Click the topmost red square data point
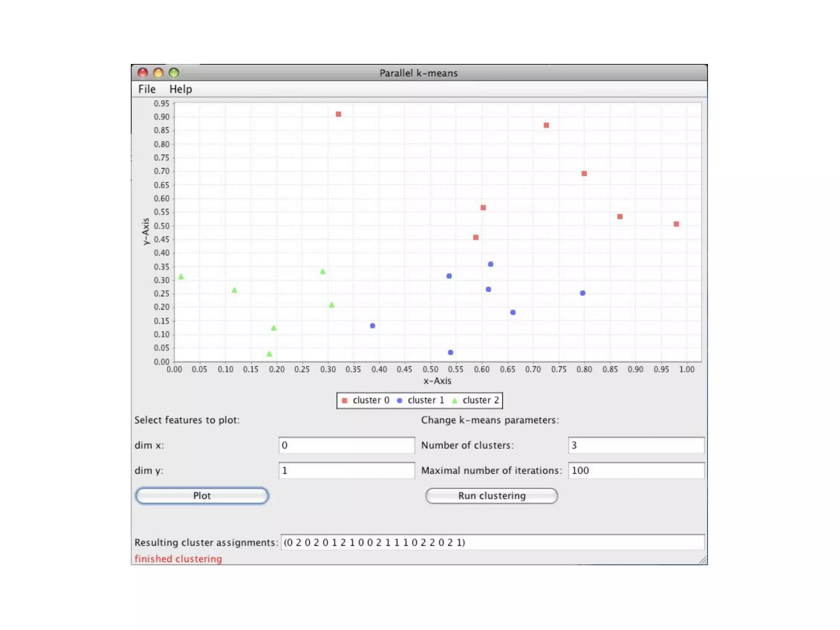This screenshot has width=840, height=630. (338, 114)
